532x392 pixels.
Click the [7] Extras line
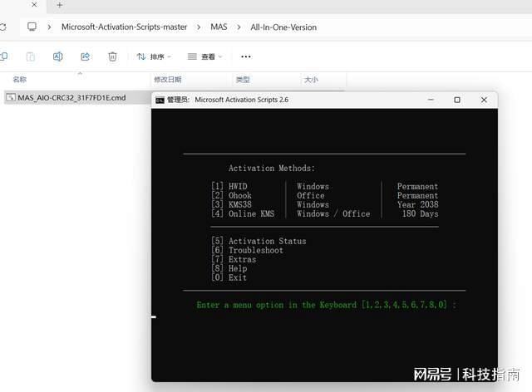click(234, 259)
